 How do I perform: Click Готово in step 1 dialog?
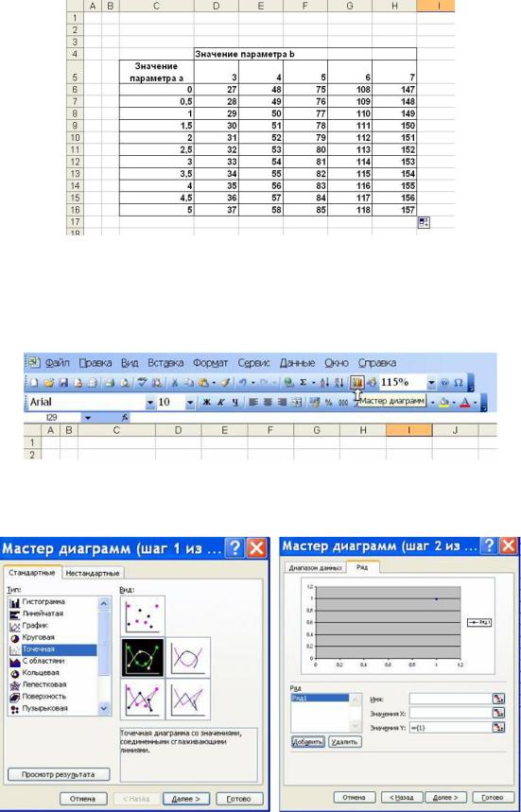coord(239,799)
